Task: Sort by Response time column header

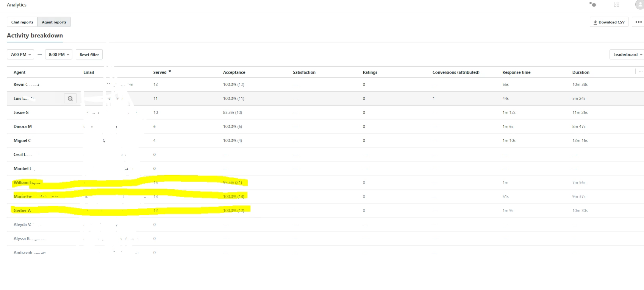Action: point(516,72)
